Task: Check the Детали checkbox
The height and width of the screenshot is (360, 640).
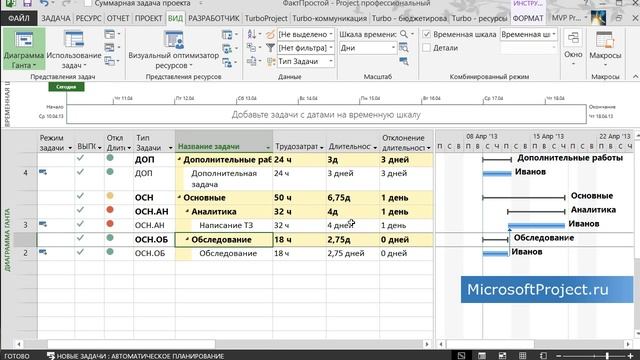Action: click(427, 48)
